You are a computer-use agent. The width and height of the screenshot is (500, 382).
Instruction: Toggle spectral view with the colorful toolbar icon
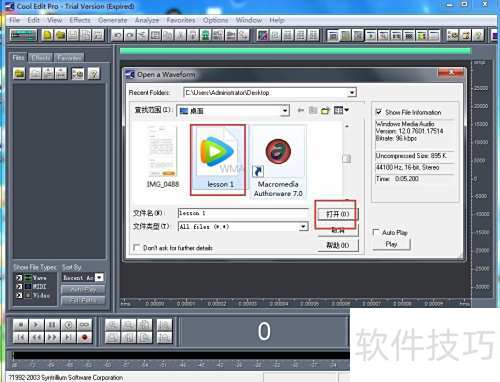pos(263,35)
